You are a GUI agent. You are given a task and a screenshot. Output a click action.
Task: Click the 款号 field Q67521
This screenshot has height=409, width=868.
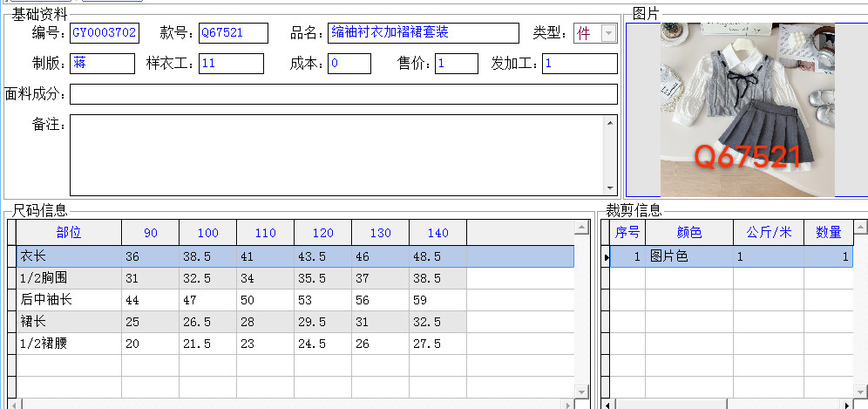pos(234,32)
